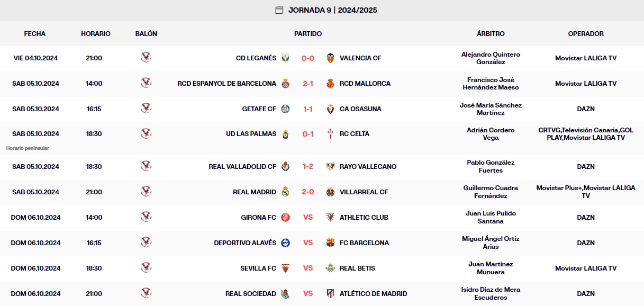The width and height of the screenshot is (644, 305).
Task: Click the ball icon on the Girona row
Action: 147,217
